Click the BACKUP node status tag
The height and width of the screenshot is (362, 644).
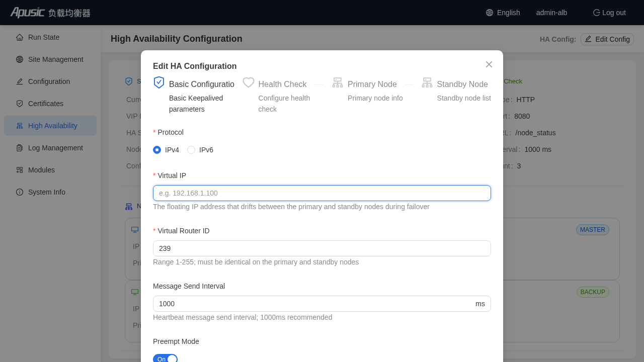click(593, 292)
